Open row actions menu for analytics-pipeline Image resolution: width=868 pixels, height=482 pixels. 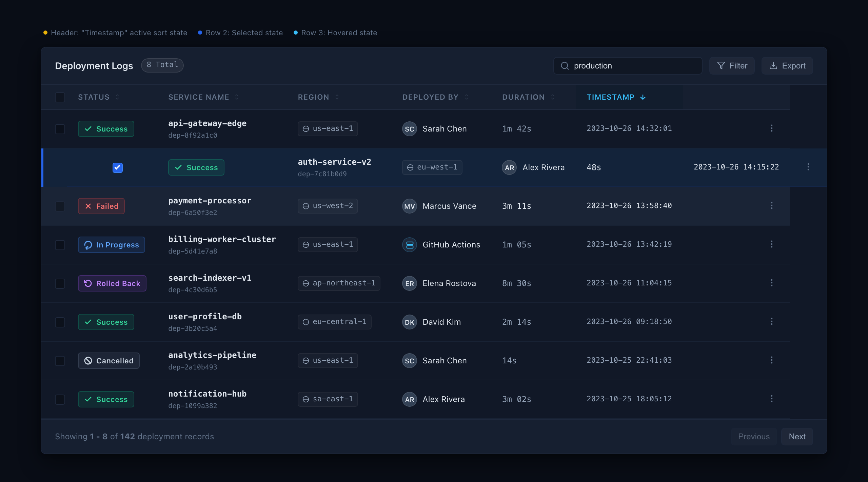click(x=772, y=360)
